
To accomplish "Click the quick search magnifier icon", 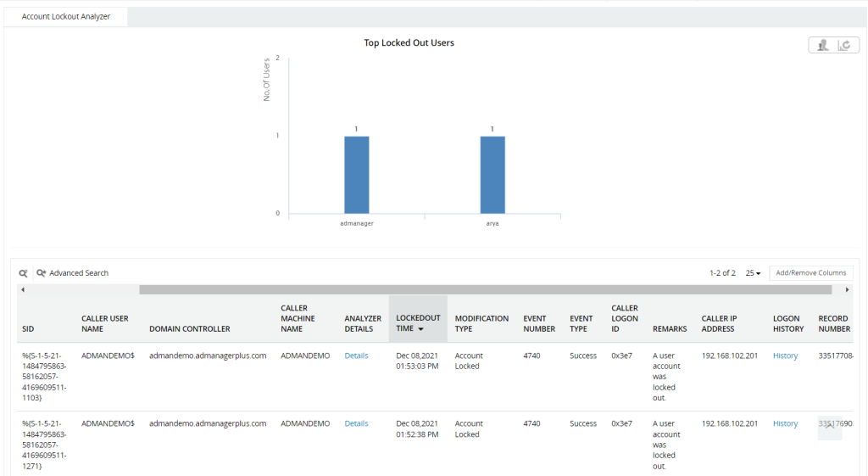I will pos(24,273).
